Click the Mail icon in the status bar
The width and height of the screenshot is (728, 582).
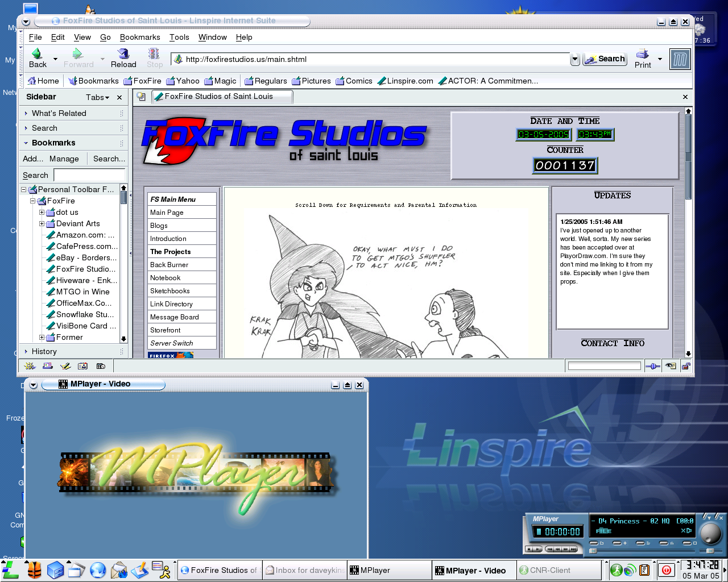coord(48,366)
